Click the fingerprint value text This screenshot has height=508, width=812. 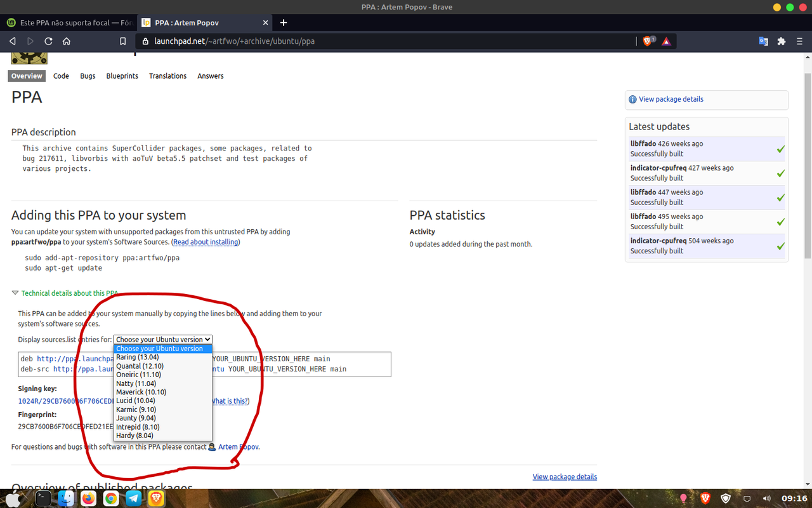coord(66,427)
